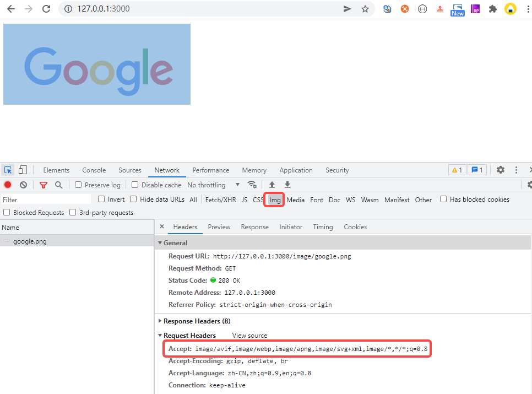
Task: Go to the Sources panel
Action: [x=130, y=170]
